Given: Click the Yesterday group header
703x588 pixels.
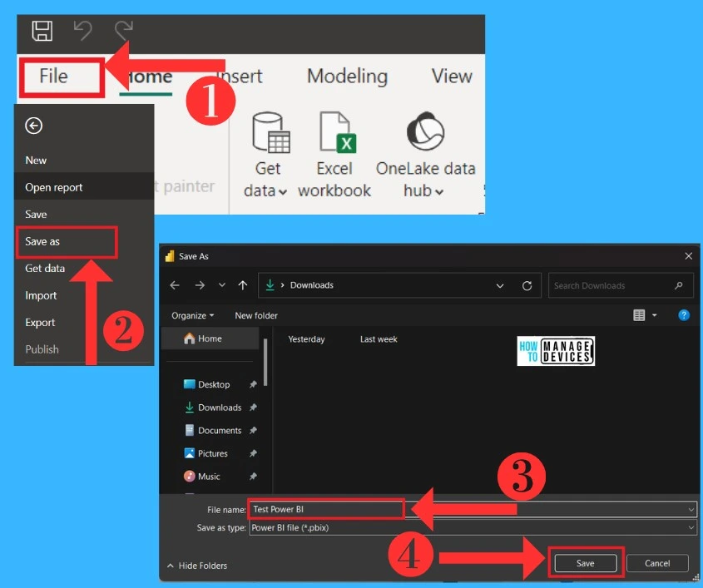Looking at the screenshot, I should tap(306, 339).
